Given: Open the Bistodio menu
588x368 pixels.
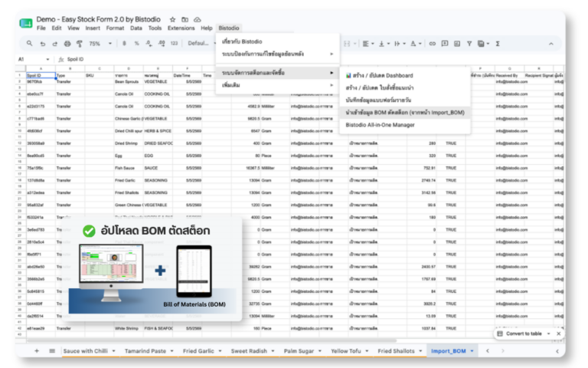Looking at the screenshot, I should 229,28.
